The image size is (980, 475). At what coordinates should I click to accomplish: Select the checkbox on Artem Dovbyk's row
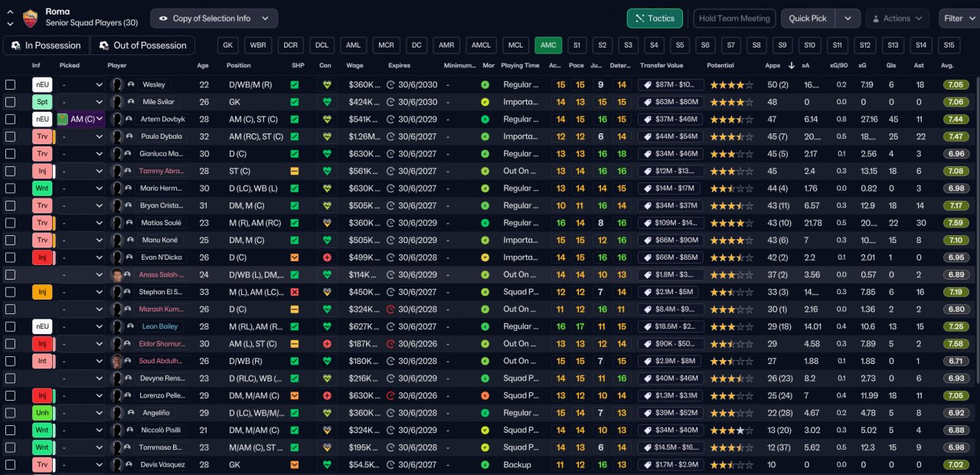pyautogui.click(x=10, y=120)
